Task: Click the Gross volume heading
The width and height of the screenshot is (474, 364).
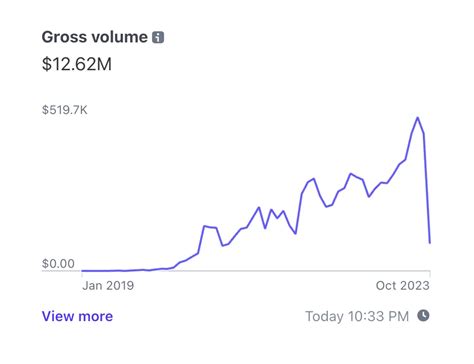Action: pyautogui.click(x=95, y=37)
